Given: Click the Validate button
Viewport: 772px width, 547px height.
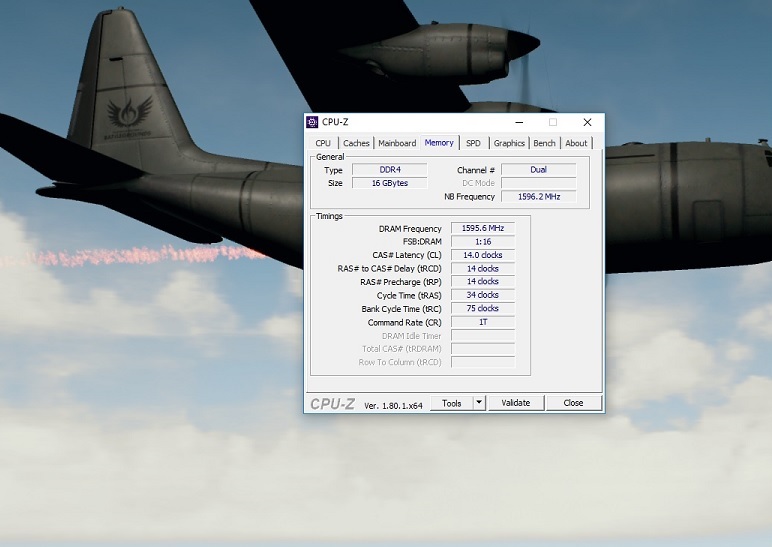Looking at the screenshot, I should click(516, 403).
